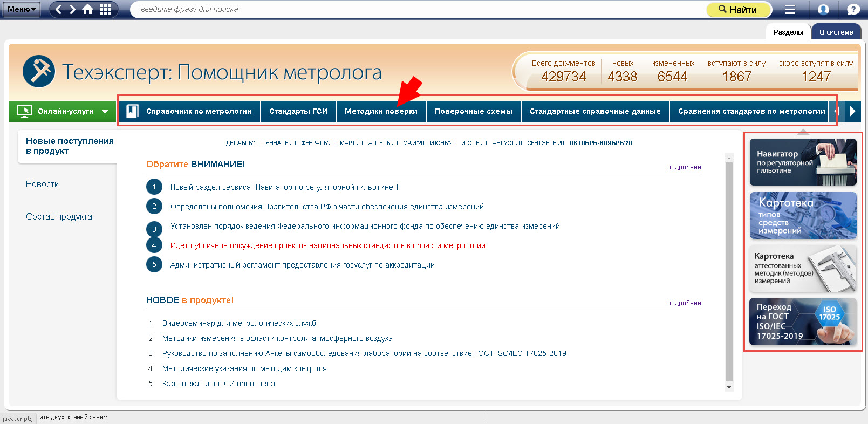The height and width of the screenshot is (424, 868).
Task: Open the user profile icon
Action: (823, 9)
